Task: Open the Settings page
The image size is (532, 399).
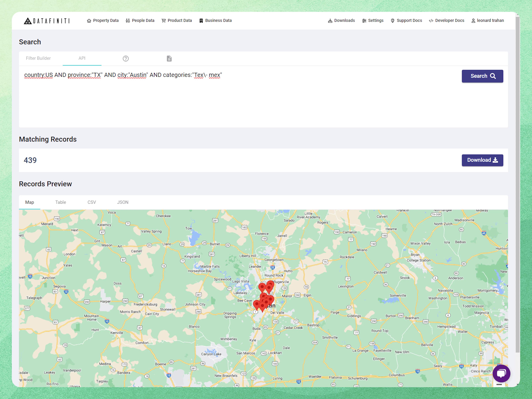Action: (x=373, y=20)
